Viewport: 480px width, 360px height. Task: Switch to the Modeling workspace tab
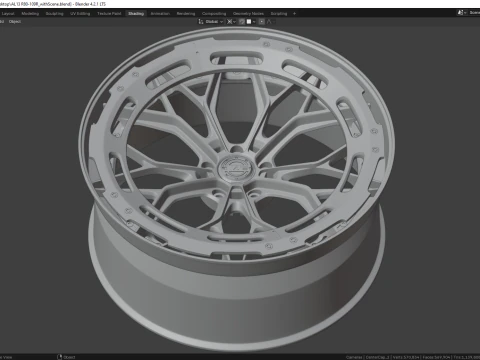pos(30,14)
